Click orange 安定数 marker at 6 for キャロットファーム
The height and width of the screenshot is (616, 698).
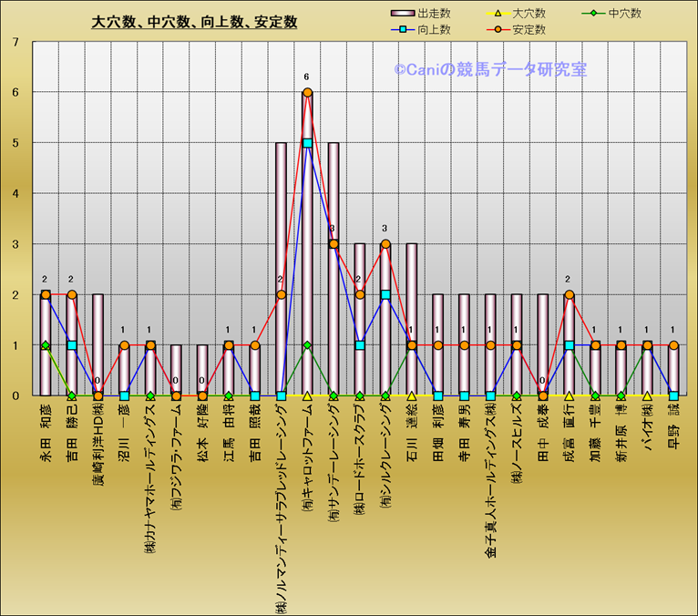307,93
